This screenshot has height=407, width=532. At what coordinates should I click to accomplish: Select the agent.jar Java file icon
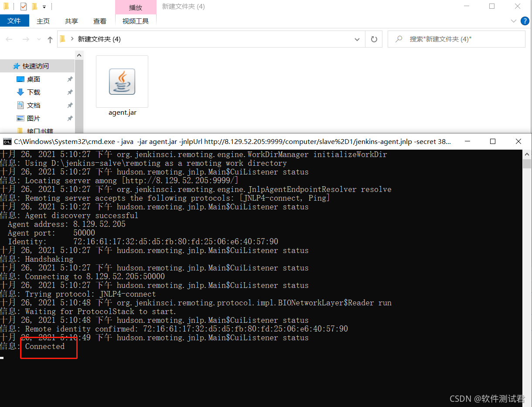pyautogui.click(x=122, y=82)
